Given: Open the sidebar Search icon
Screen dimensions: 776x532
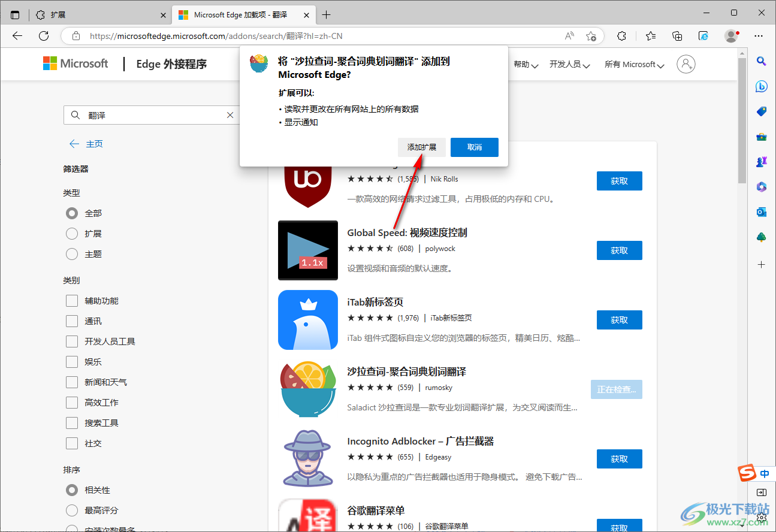Looking at the screenshot, I should (x=762, y=61).
